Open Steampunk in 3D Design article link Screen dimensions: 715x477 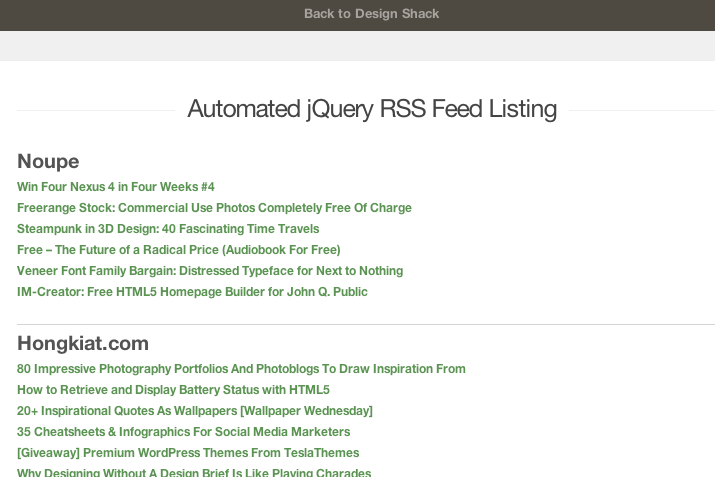coord(168,229)
